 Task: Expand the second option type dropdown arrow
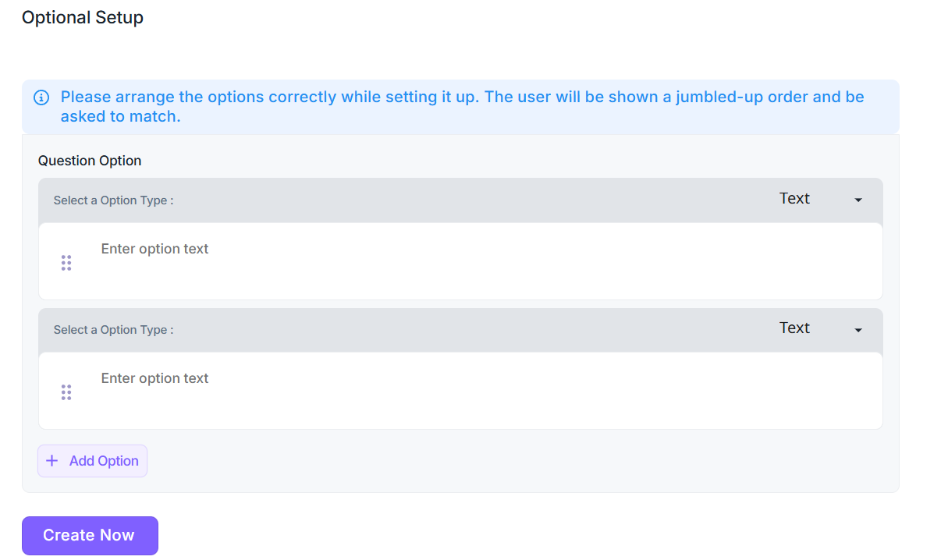858,330
